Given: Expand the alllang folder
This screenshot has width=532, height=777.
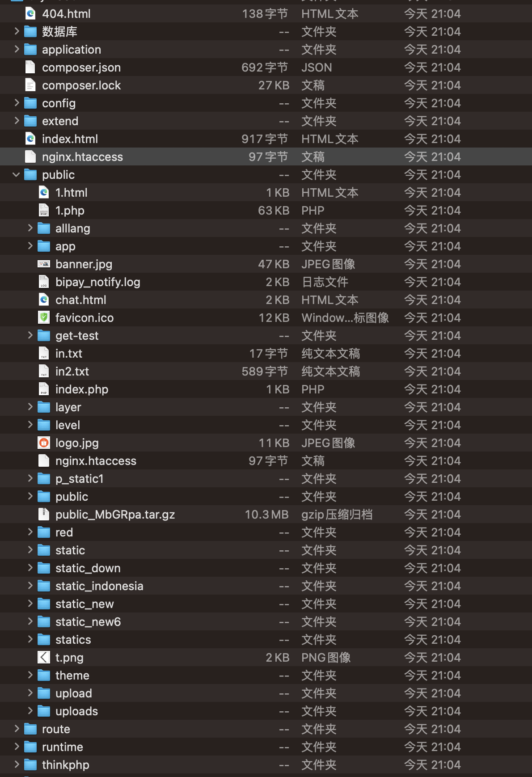Looking at the screenshot, I should pos(30,228).
